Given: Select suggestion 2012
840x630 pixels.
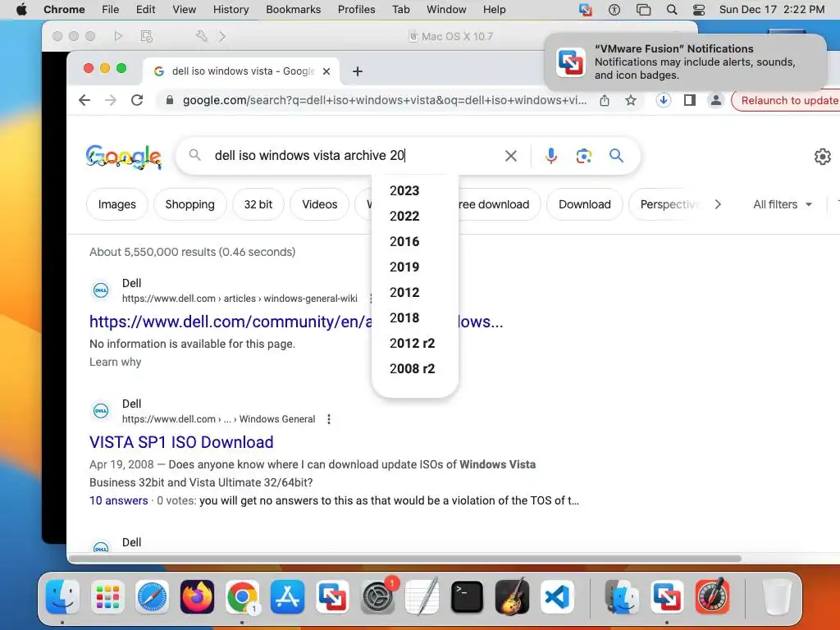Looking at the screenshot, I should 404,293.
